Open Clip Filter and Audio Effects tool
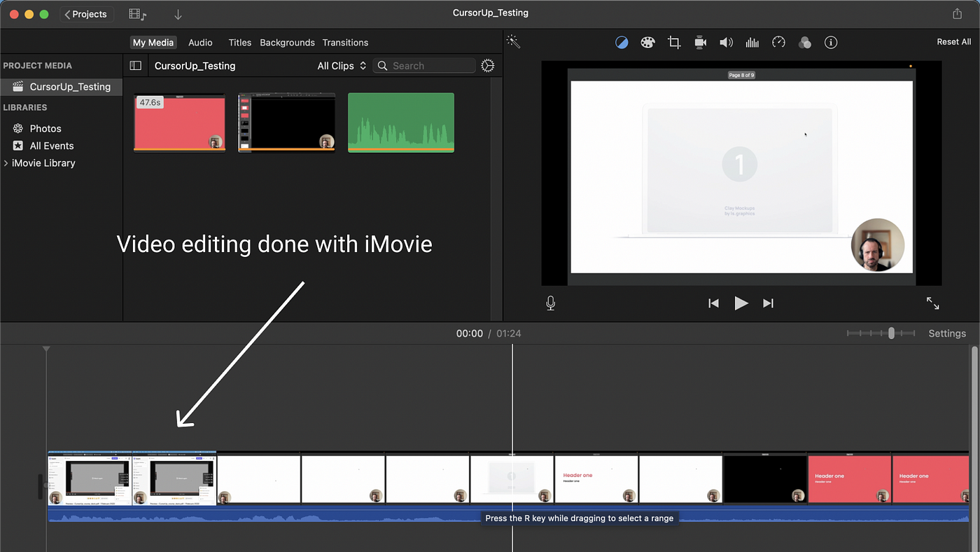980x552 pixels. [805, 43]
